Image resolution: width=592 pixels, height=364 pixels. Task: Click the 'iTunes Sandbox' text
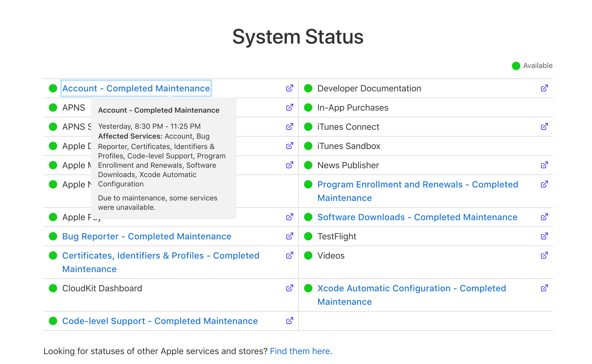coord(349,146)
